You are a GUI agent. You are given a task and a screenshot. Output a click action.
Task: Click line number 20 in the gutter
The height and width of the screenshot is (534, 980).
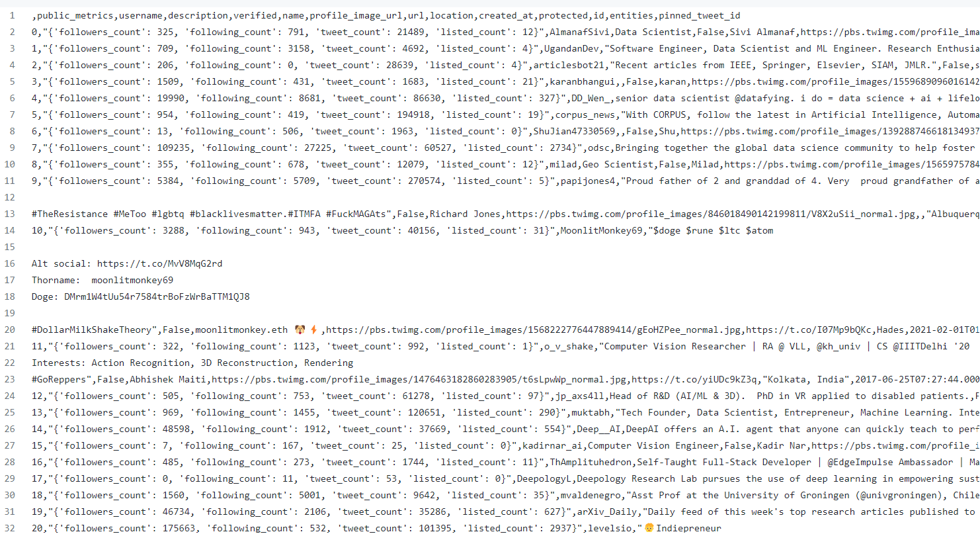13,330
